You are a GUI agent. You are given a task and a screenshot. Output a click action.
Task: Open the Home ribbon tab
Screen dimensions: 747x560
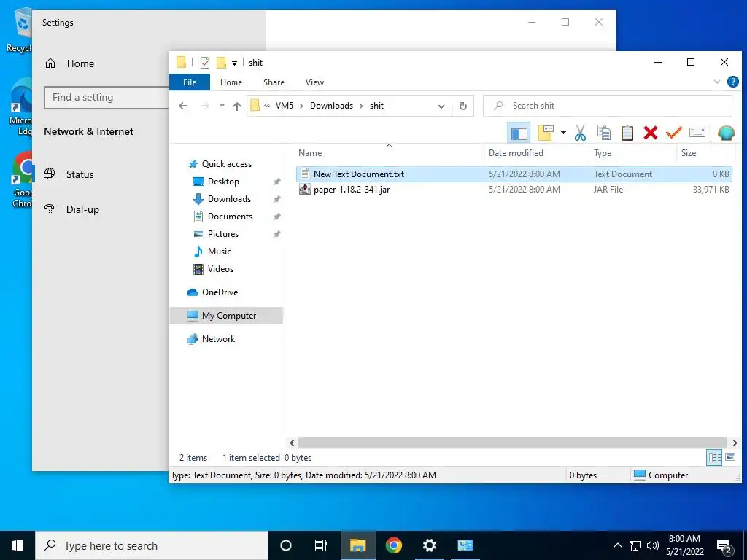(x=231, y=82)
